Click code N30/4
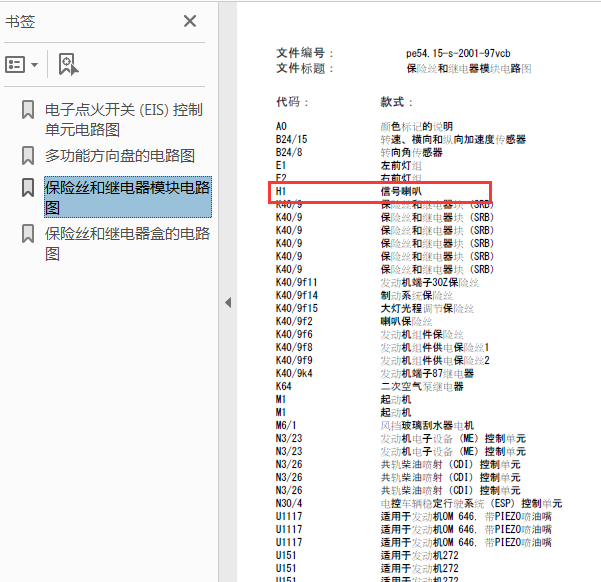Image resolution: width=601 pixels, height=582 pixels. click(x=289, y=503)
